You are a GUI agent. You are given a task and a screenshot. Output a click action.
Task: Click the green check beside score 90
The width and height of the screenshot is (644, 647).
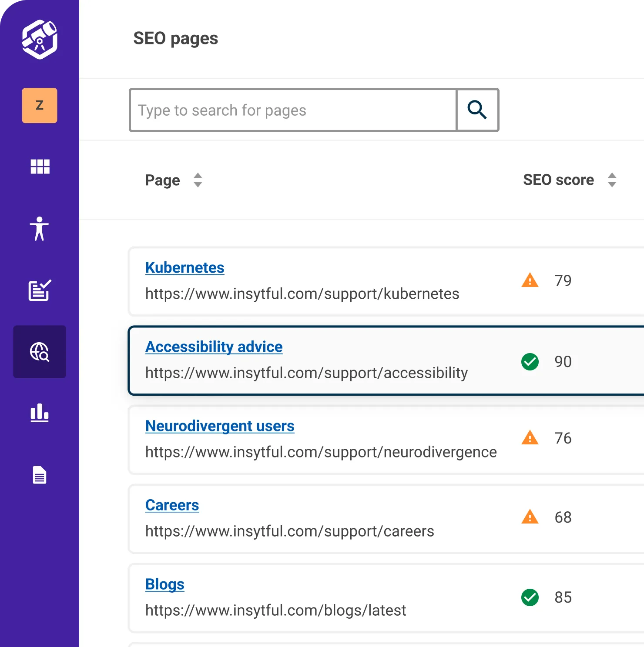pos(530,362)
